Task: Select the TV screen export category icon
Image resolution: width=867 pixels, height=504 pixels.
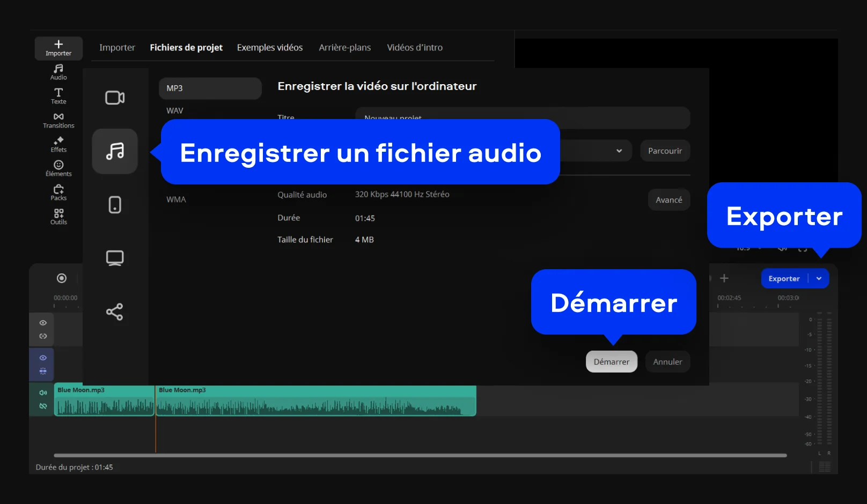Action: [x=115, y=258]
